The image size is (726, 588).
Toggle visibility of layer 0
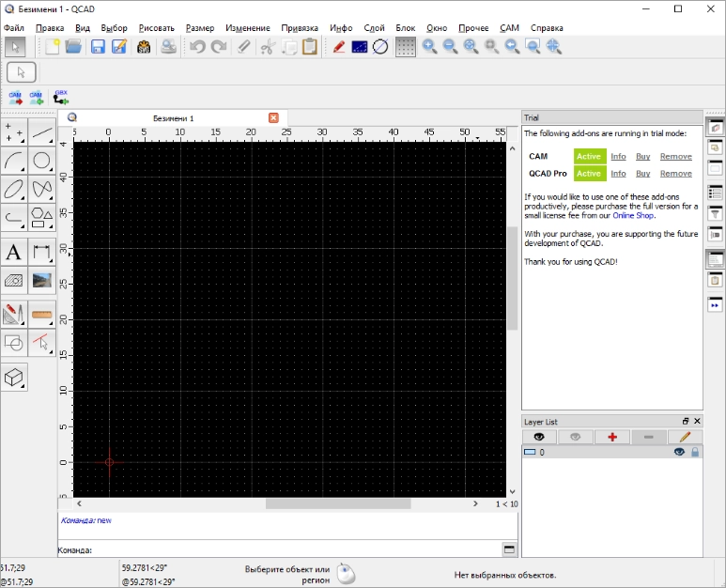(679, 452)
